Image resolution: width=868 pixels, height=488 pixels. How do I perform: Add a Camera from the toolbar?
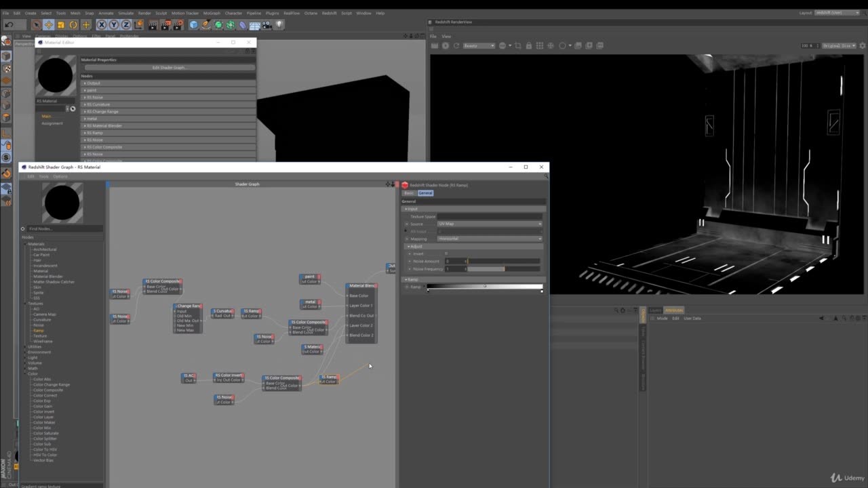pyautogui.click(x=267, y=24)
